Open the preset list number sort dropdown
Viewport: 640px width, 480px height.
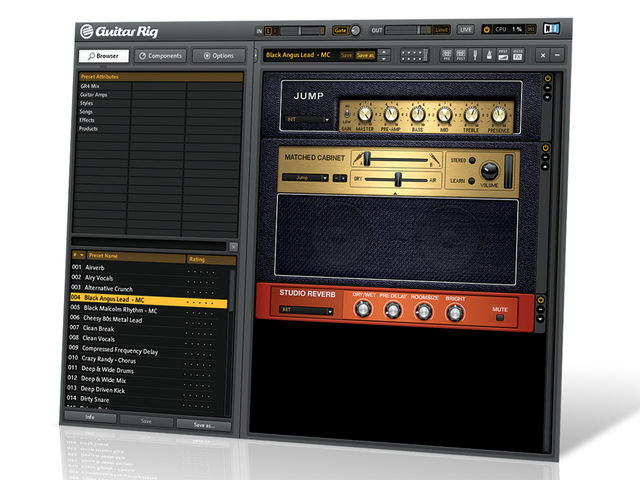click(x=78, y=254)
